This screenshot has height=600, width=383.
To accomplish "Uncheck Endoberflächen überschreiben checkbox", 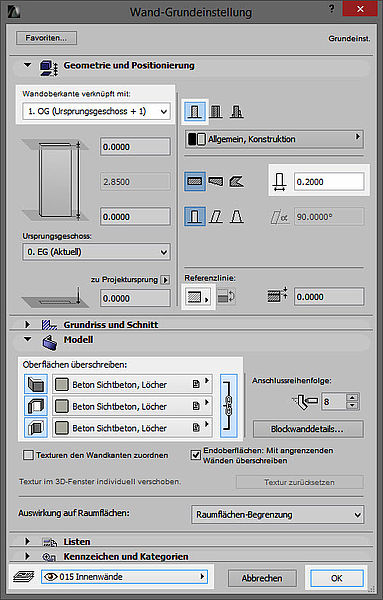I will (x=196, y=455).
